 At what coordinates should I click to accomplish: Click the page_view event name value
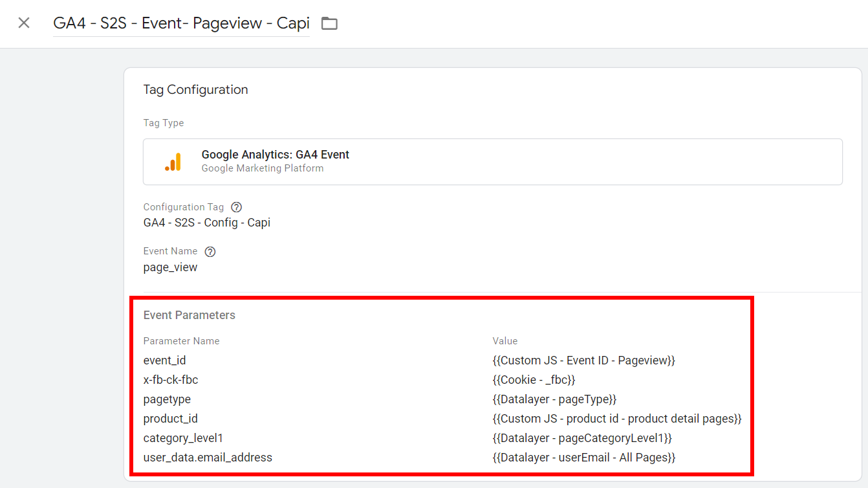click(x=171, y=267)
